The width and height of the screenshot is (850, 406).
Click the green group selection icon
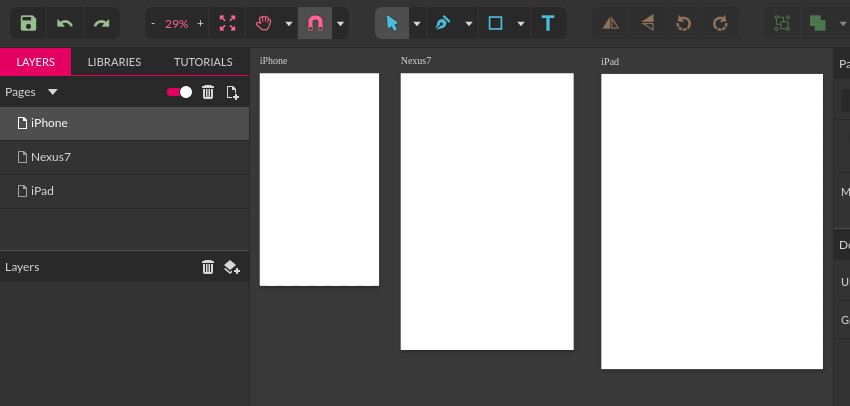(782, 23)
